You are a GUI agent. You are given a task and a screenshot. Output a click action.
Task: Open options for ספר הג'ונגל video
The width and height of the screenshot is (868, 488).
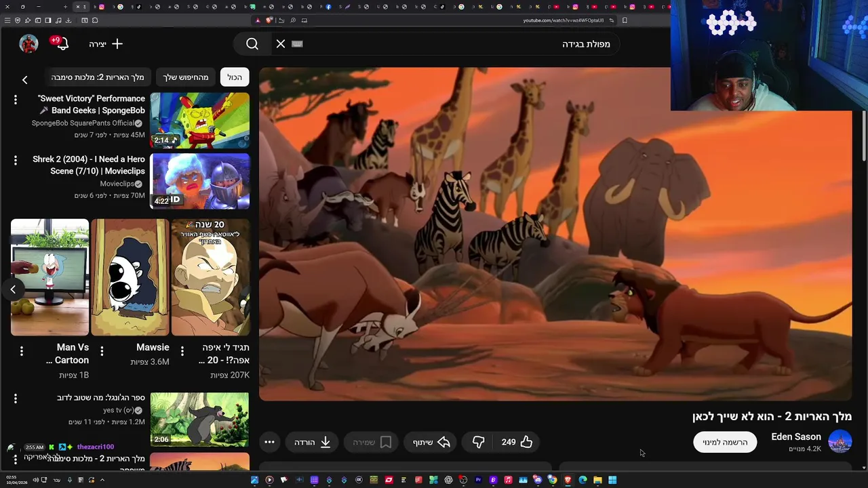tap(15, 399)
